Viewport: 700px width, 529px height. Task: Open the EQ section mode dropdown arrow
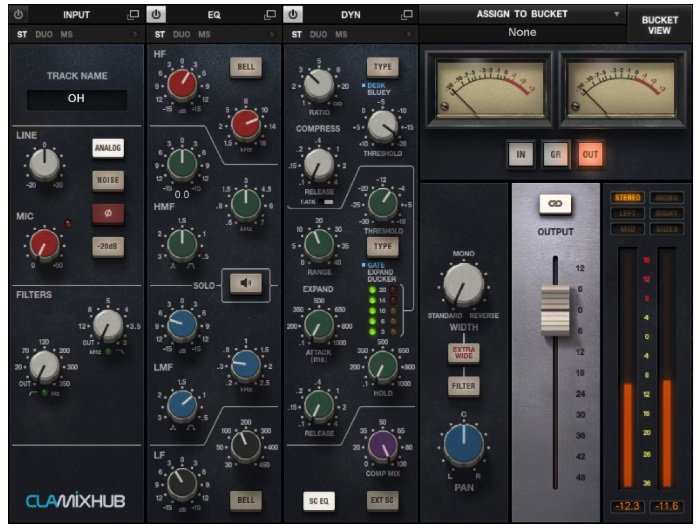271,34
